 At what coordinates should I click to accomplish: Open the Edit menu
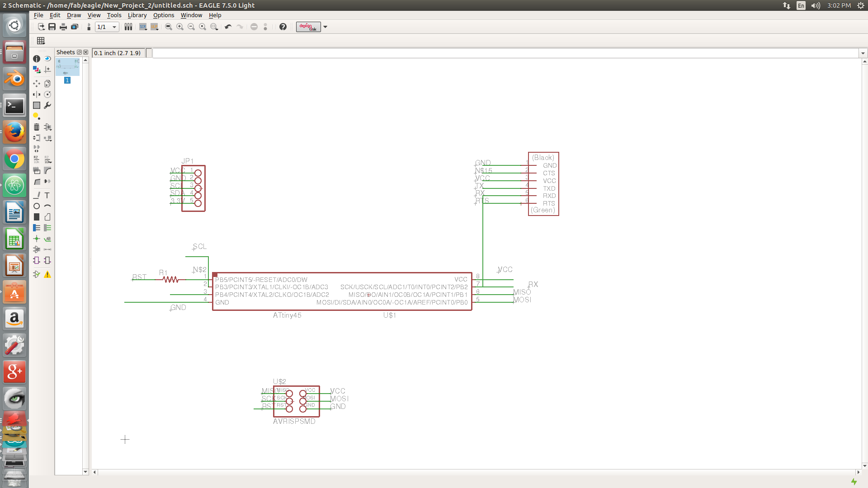(x=55, y=15)
